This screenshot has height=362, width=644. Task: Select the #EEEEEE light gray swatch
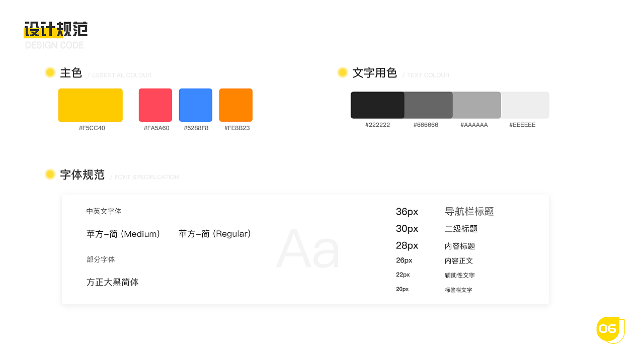click(524, 105)
